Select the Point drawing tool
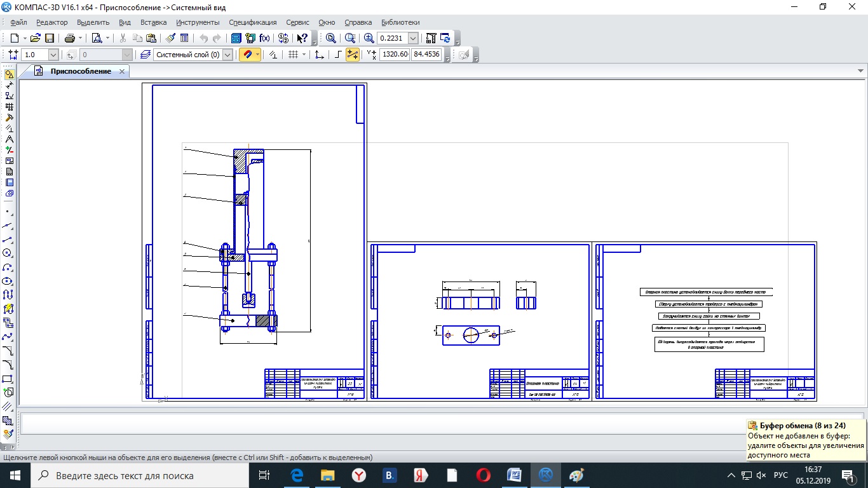Viewport: 868px width, 488px height. point(8,212)
